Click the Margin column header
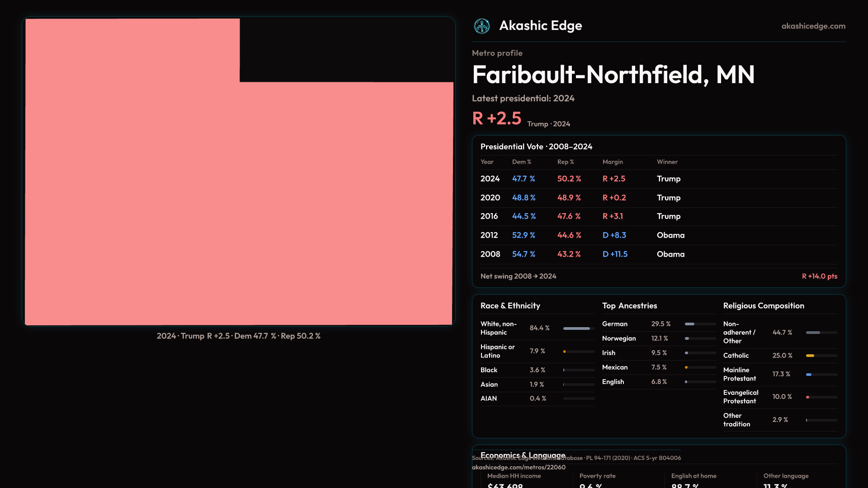This screenshot has width=868, height=488. coord(613,162)
